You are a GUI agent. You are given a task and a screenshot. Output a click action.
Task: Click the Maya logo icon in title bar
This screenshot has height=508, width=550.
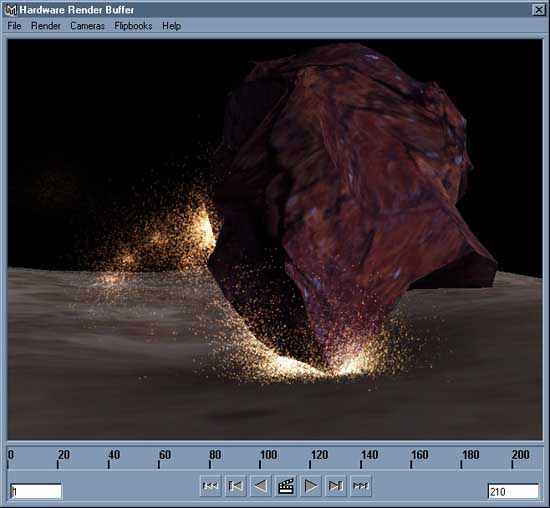click(11, 10)
